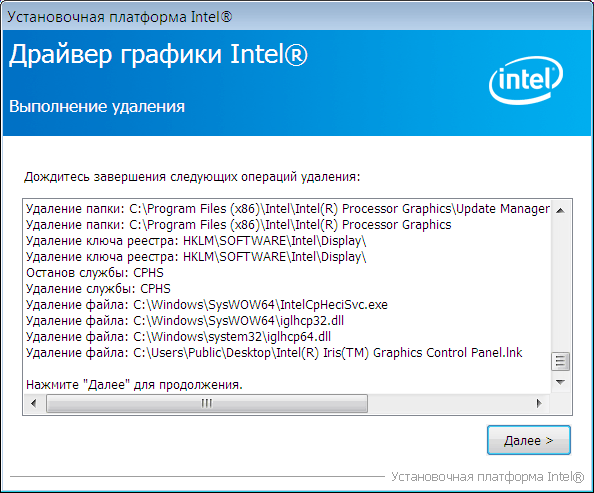Image resolution: width=594 pixels, height=493 pixels.
Task: Click the left arrow of horizontal scrollbar
Action: [33, 403]
